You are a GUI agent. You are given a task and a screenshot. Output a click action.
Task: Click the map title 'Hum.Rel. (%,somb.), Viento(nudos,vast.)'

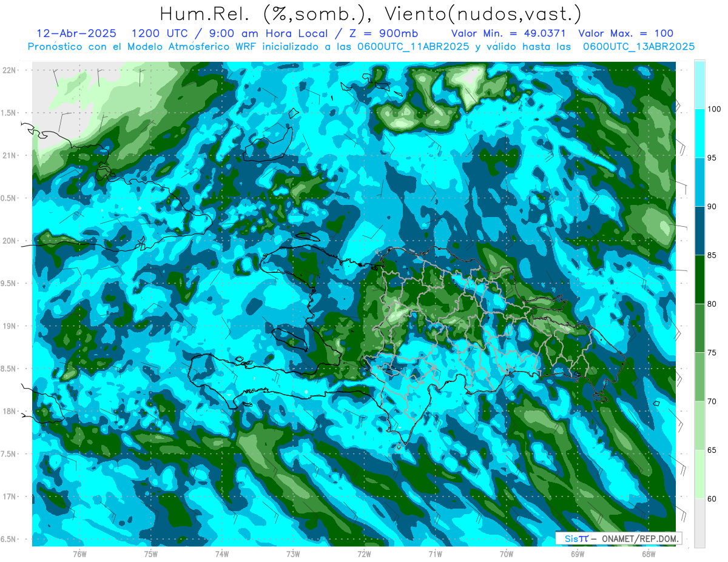pyautogui.click(x=371, y=14)
